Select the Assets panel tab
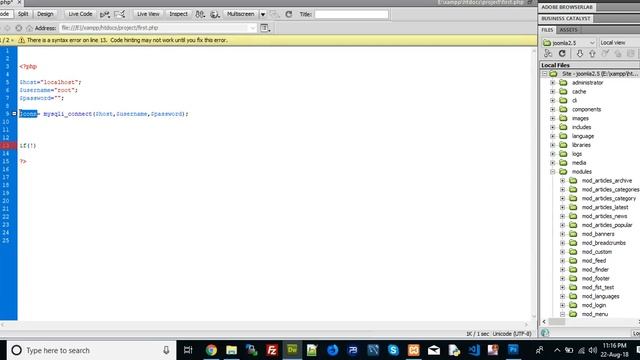This screenshot has width=640, height=360. point(568,30)
